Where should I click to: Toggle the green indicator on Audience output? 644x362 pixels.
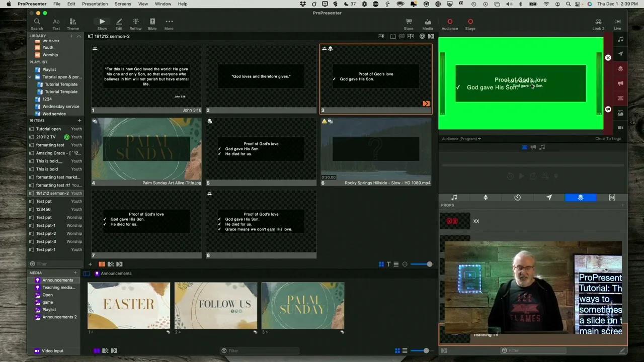(x=450, y=22)
